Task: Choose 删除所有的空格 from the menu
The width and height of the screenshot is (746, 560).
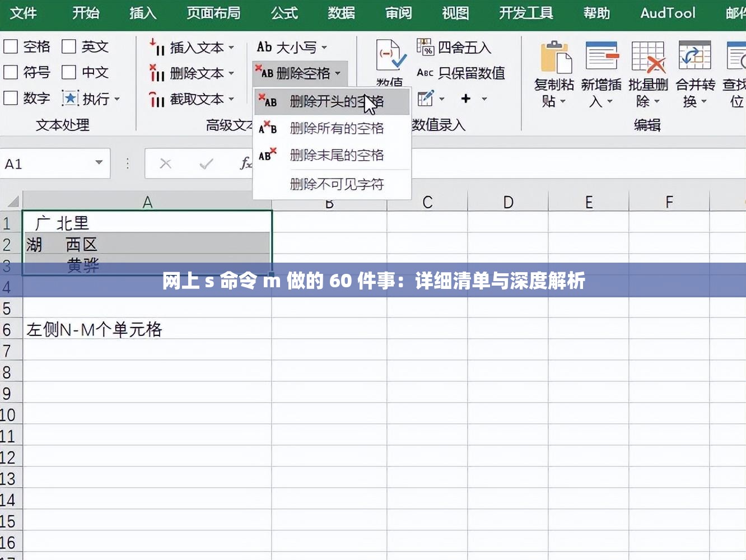Action: (x=336, y=128)
